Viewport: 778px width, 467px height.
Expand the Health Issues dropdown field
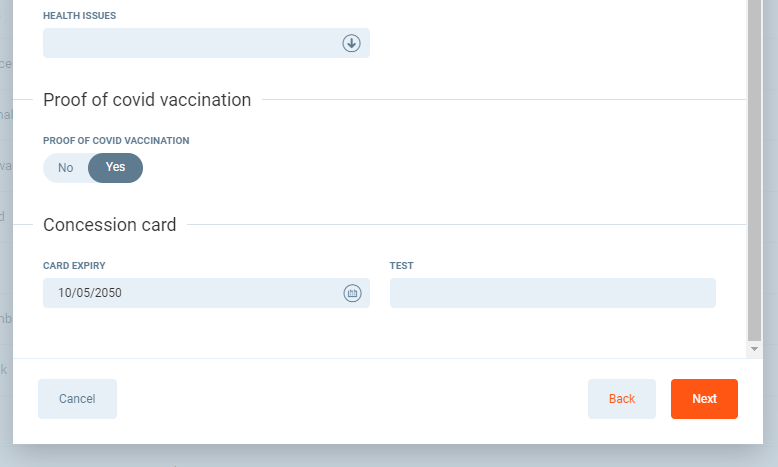(190, 43)
